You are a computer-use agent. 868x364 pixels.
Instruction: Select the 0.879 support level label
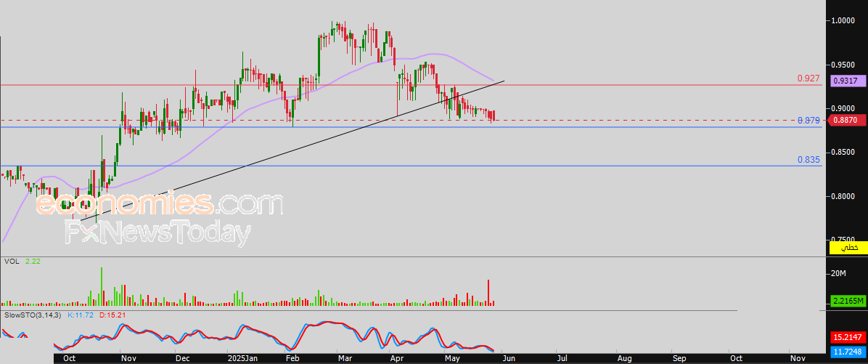[808, 120]
